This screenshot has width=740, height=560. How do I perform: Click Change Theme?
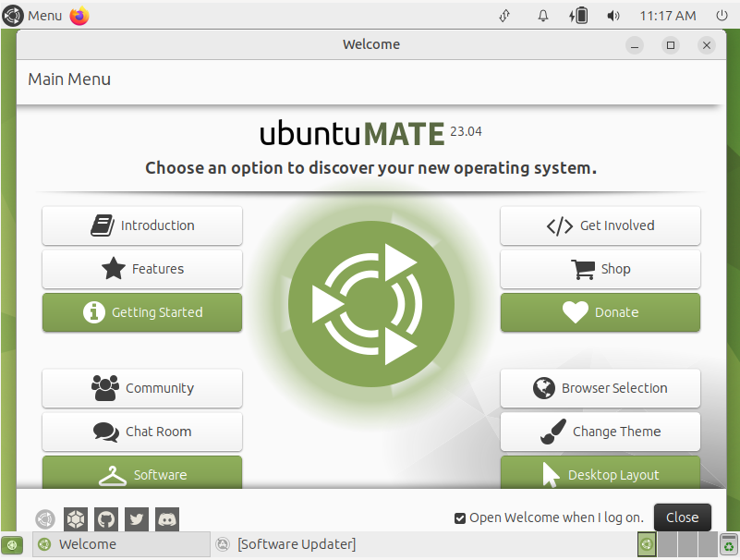(600, 432)
